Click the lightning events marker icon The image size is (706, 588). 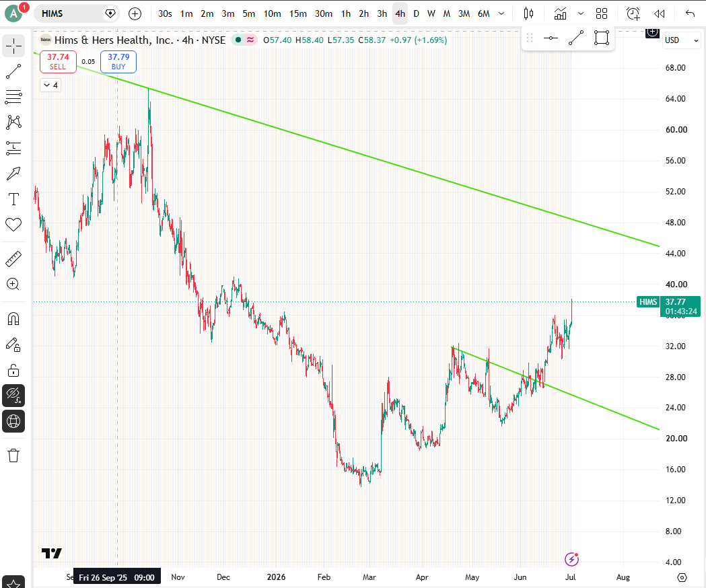click(572, 559)
